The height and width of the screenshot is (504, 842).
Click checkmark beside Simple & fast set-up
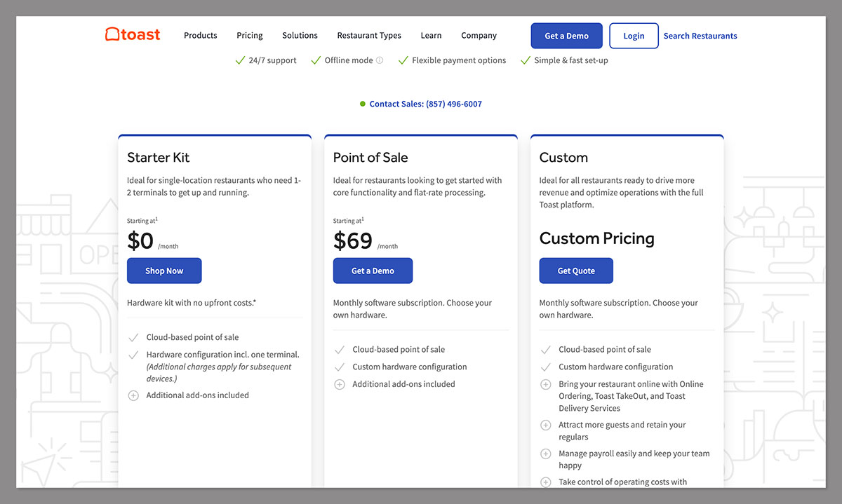[x=525, y=60]
